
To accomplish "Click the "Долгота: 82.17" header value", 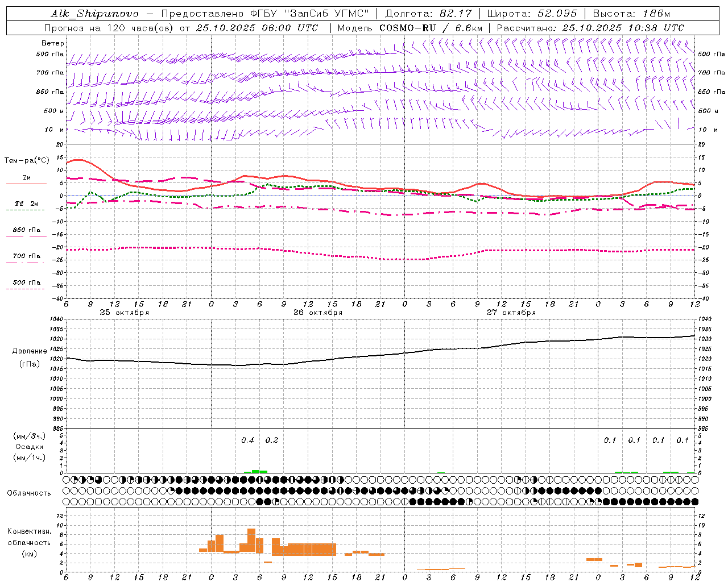I will [x=429, y=14].
